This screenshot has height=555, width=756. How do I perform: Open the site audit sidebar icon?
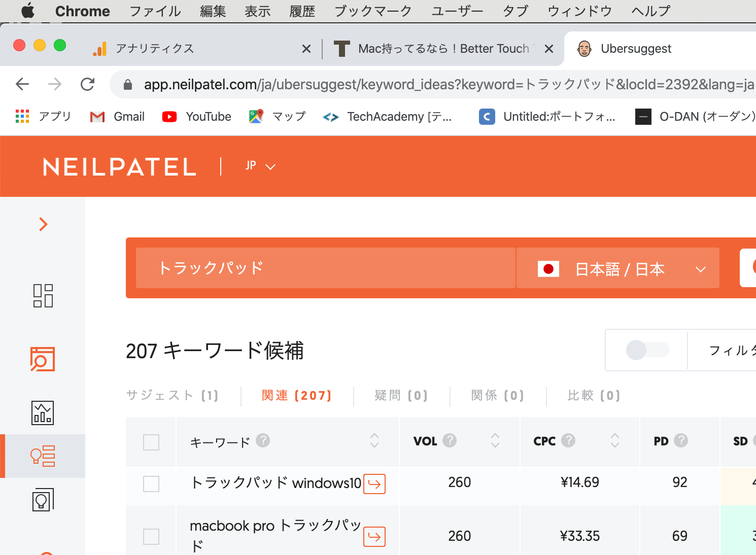click(x=43, y=359)
